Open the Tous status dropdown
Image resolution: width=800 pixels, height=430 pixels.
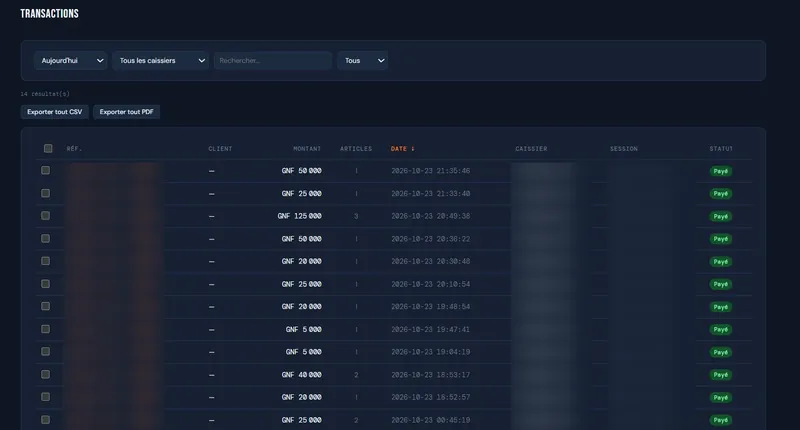pyautogui.click(x=363, y=61)
